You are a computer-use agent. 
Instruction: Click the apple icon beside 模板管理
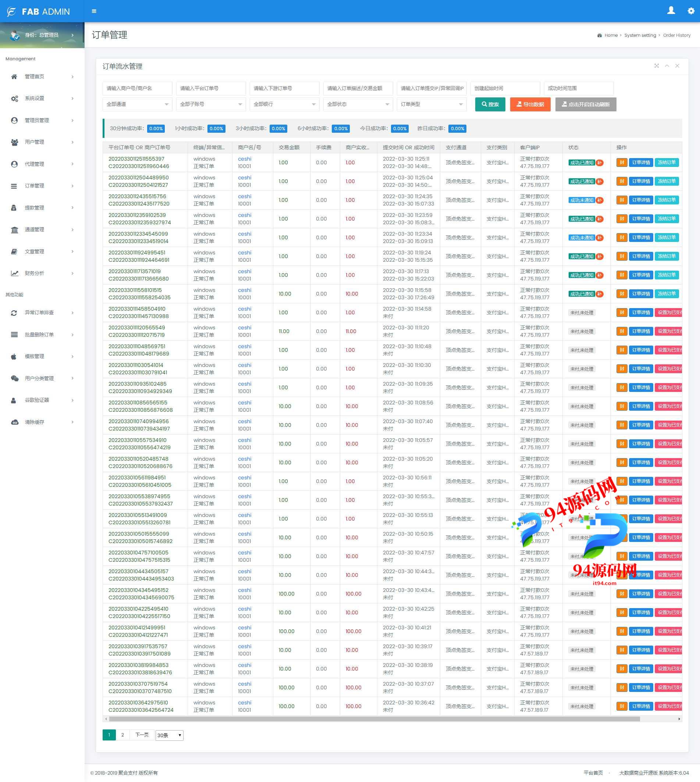[x=14, y=356]
